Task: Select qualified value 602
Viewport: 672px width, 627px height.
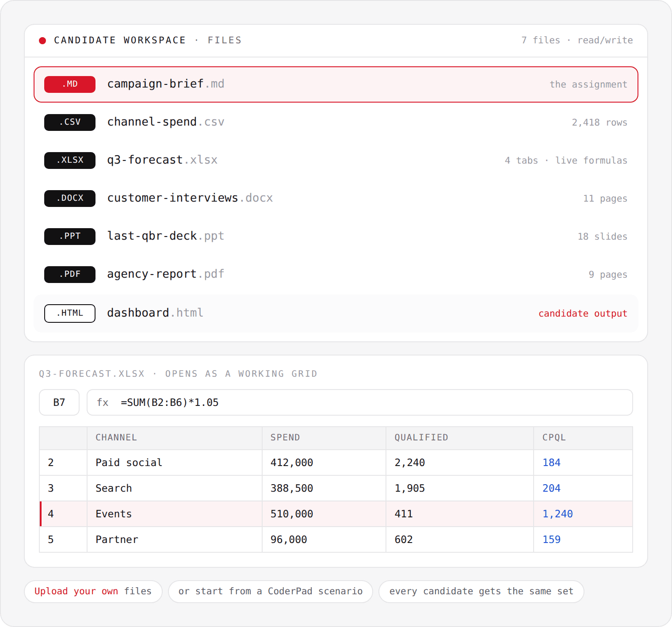Action: coord(460,539)
